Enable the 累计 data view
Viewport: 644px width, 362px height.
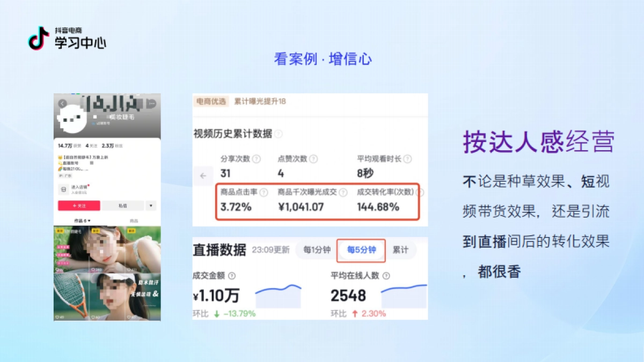[401, 249]
